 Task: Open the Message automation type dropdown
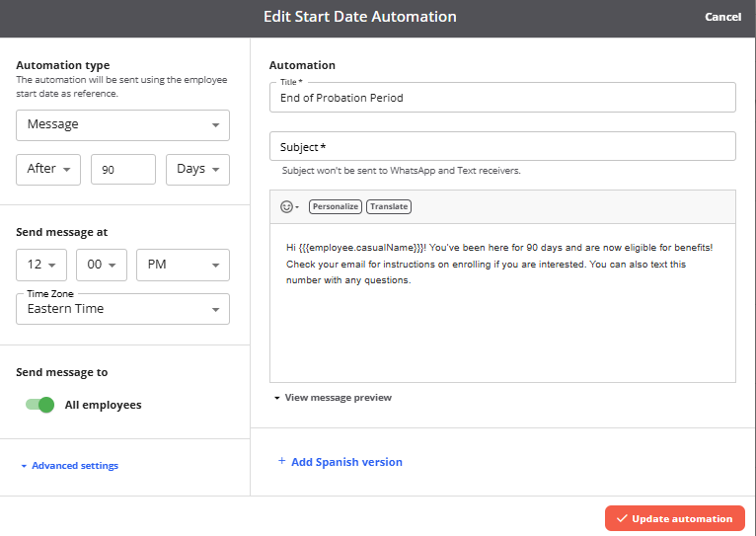point(123,125)
